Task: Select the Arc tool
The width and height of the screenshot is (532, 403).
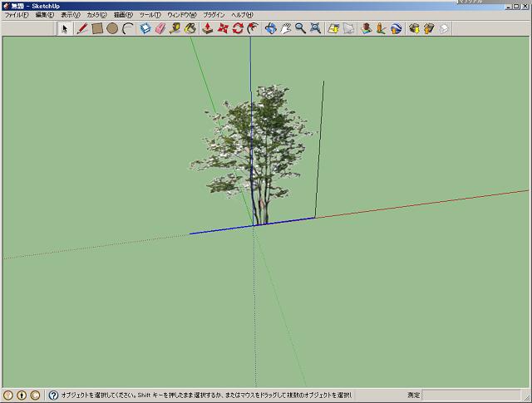Action: point(128,28)
